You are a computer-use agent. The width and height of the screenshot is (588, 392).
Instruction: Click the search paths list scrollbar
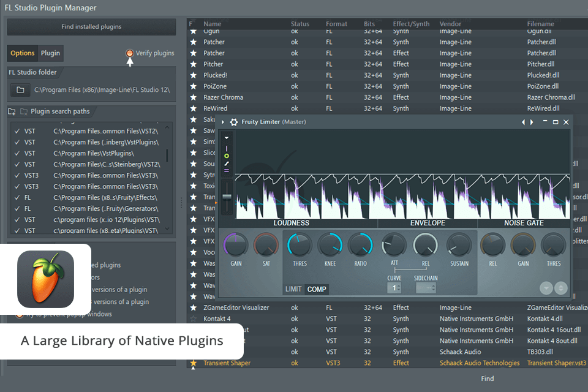tap(167, 156)
